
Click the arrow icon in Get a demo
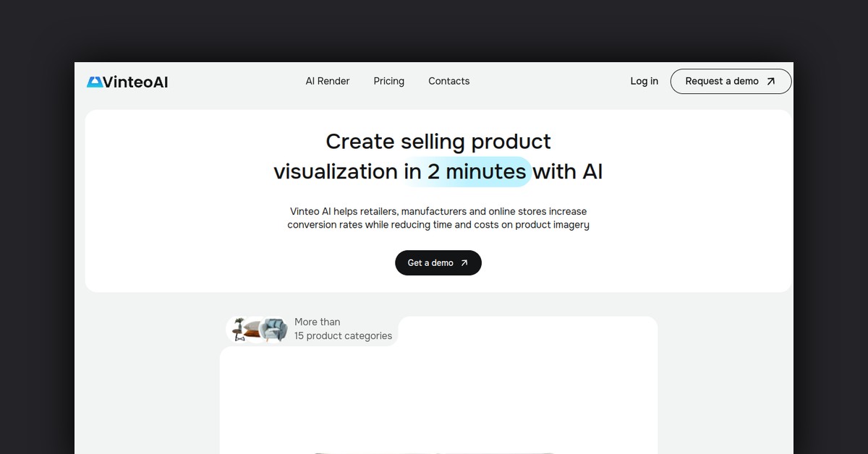click(x=464, y=263)
